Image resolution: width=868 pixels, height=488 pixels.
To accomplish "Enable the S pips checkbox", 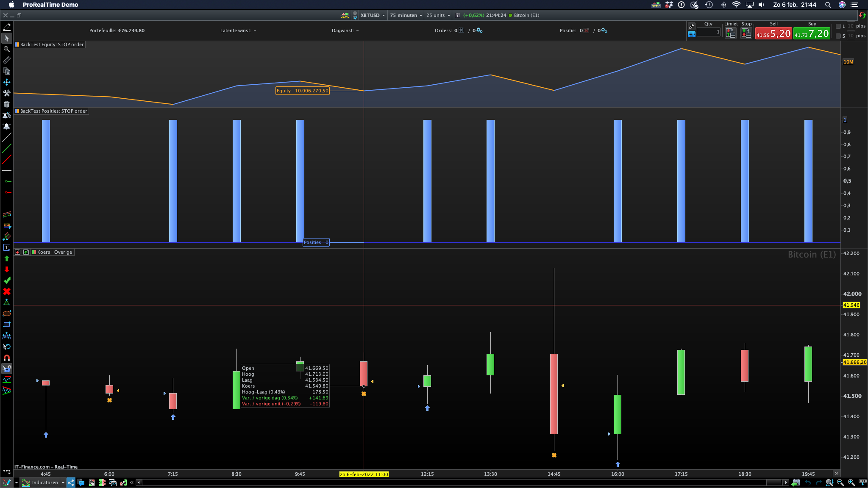I will pos(838,36).
